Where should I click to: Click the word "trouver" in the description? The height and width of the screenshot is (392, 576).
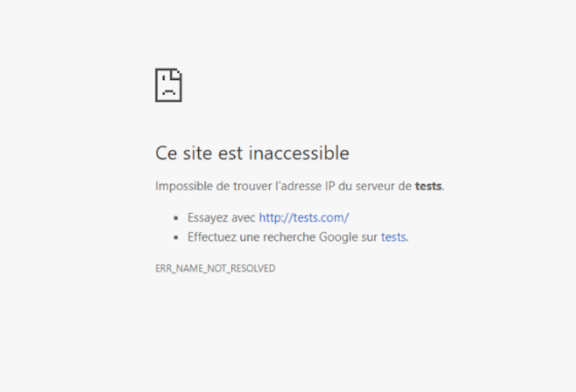pos(248,186)
